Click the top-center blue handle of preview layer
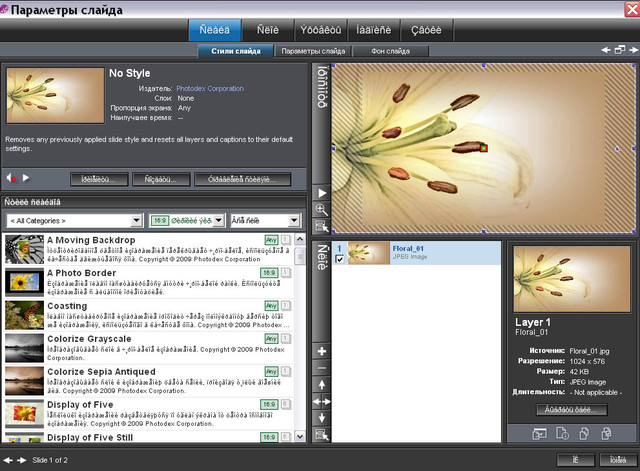Screen dimensions: 640x471 click(x=484, y=65)
